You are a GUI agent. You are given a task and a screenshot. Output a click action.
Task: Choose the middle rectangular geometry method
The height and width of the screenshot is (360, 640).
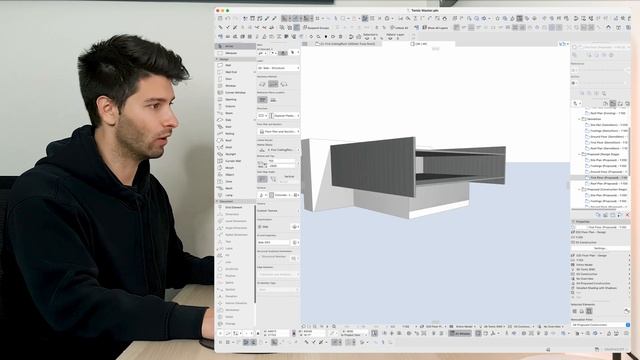(273, 84)
